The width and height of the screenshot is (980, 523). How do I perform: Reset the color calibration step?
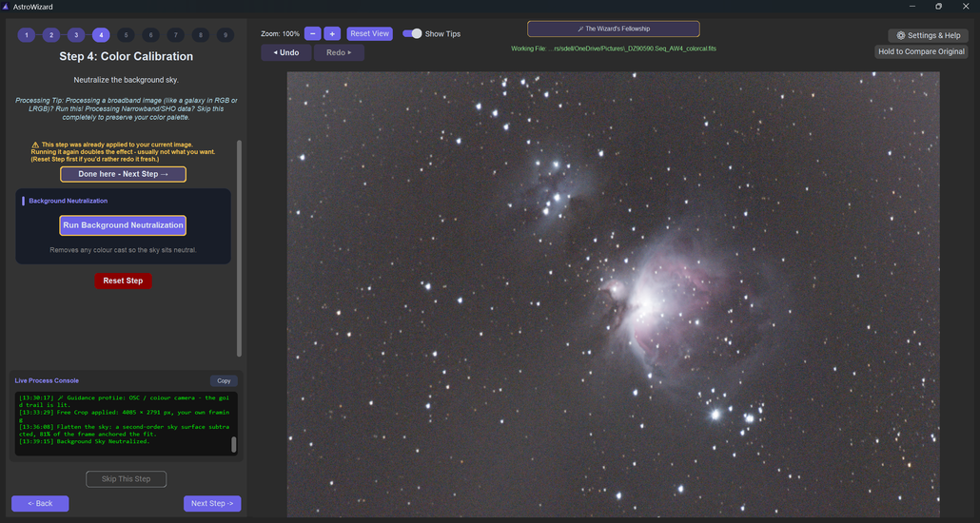click(123, 281)
